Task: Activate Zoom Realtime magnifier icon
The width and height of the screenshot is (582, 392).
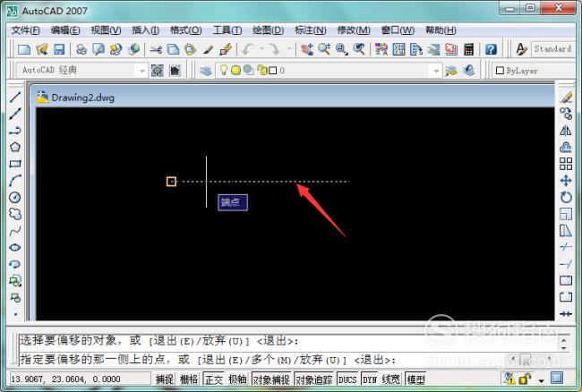Action: click(x=324, y=49)
